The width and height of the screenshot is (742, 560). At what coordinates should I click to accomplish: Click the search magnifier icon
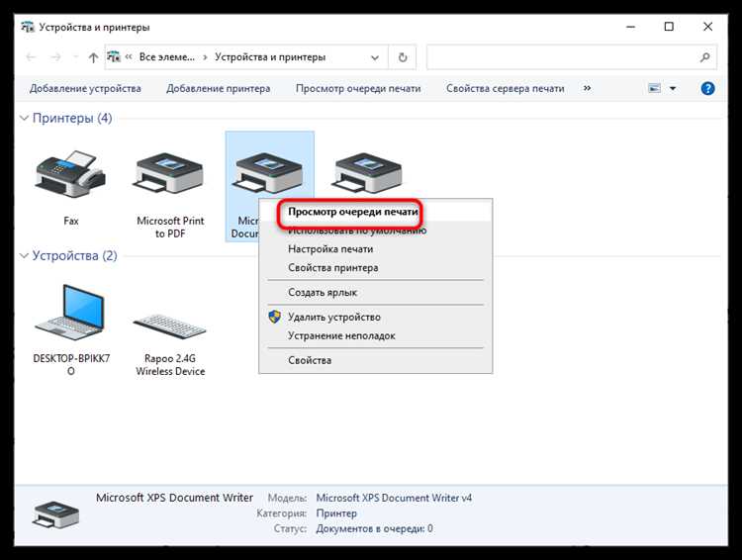(704, 57)
